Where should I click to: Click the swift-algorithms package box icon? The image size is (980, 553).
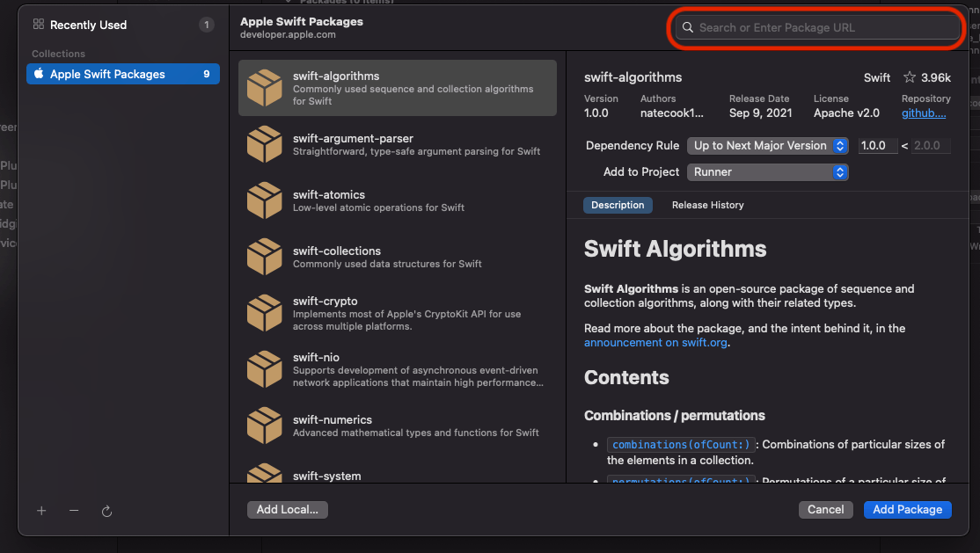coord(265,88)
